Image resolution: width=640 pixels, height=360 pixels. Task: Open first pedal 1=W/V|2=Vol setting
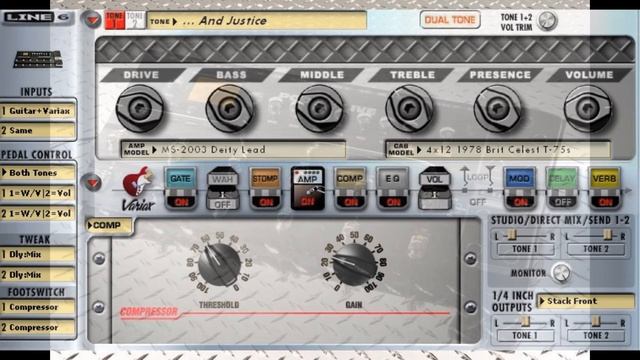tap(38, 193)
